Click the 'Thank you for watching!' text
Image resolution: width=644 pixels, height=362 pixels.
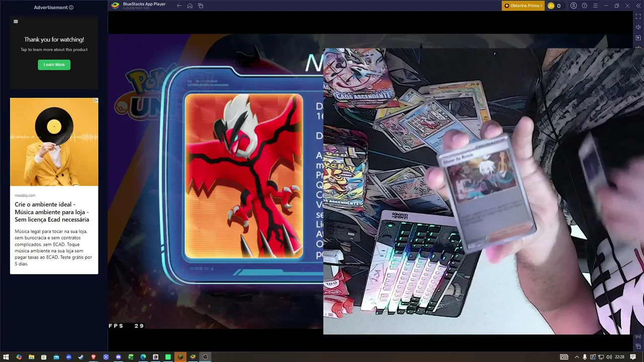(54, 40)
